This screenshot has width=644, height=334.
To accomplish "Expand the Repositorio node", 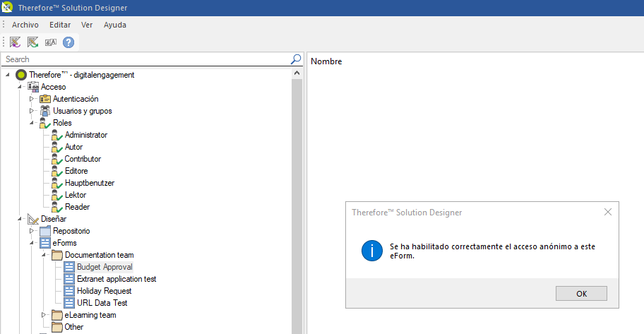I will pos(31,231).
